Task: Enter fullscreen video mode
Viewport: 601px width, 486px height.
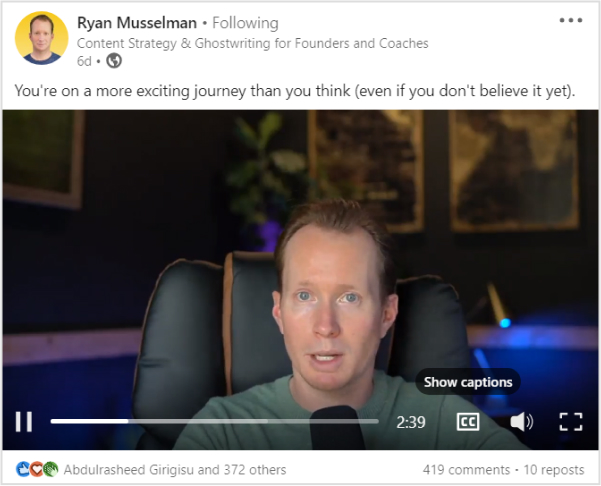Action: (571, 422)
